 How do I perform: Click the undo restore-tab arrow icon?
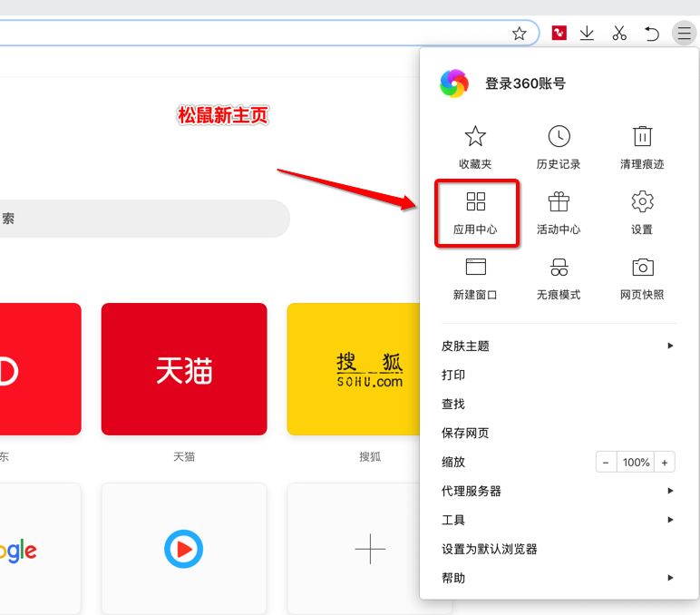[x=652, y=34]
